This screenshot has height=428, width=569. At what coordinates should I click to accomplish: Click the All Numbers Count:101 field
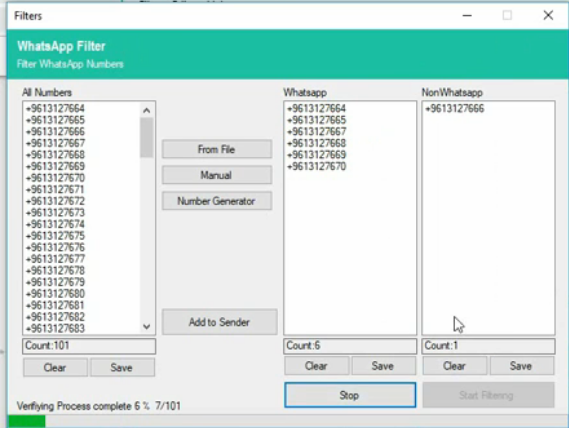tap(89, 346)
